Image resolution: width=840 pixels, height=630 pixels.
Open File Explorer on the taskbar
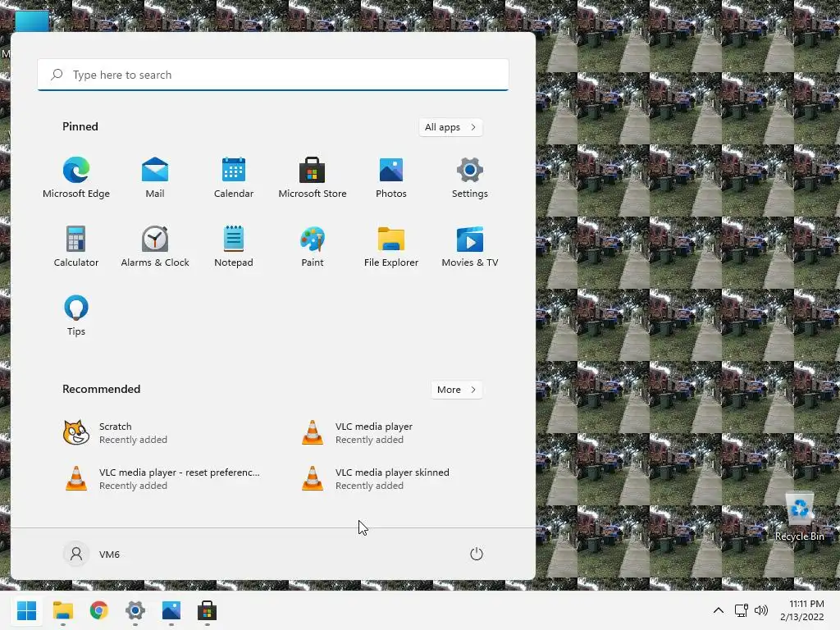click(x=62, y=610)
